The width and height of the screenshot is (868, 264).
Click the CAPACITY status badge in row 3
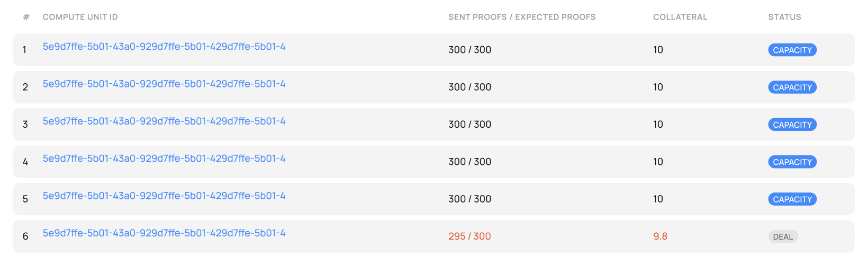792,125
